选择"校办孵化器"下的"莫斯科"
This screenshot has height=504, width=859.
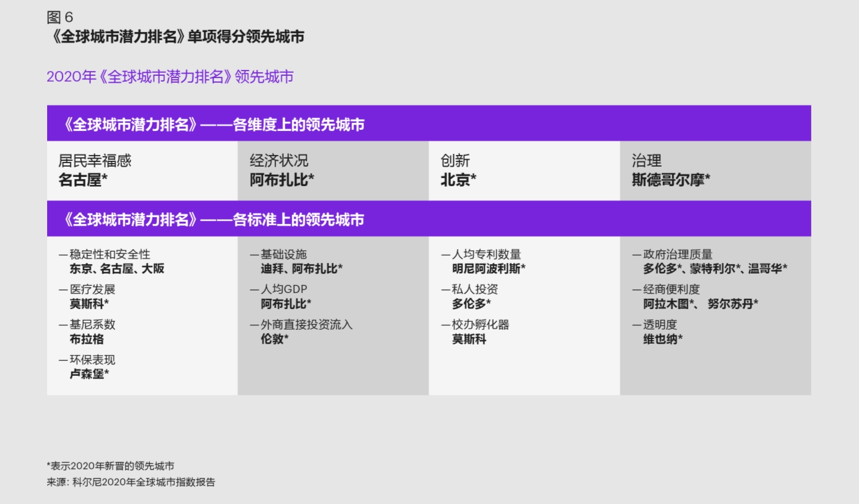pyautogui.click(x=470, y=339)
